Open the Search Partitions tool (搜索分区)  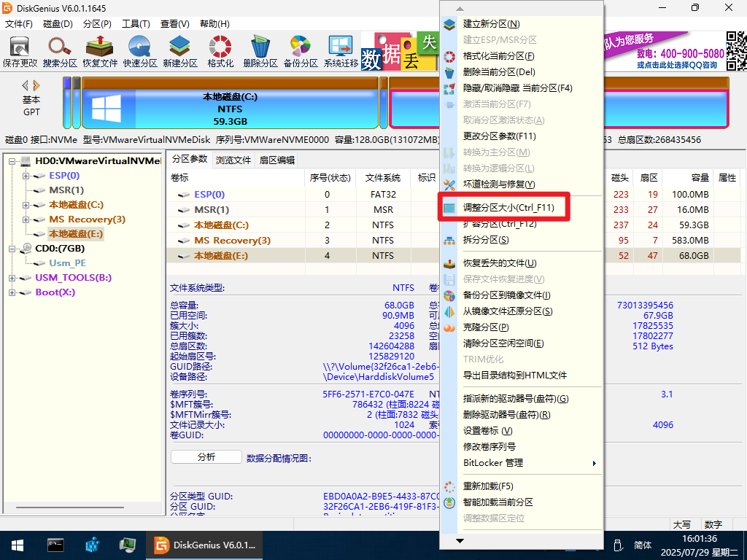pos(60,51)
